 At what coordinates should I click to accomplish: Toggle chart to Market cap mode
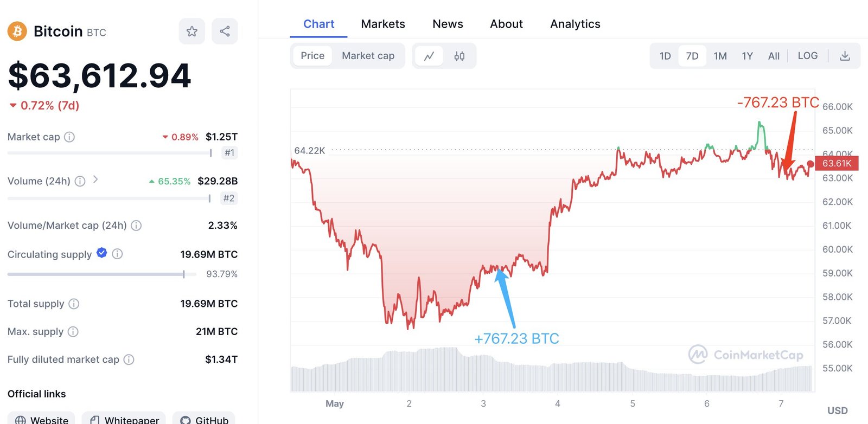click(x=368, y=56)
